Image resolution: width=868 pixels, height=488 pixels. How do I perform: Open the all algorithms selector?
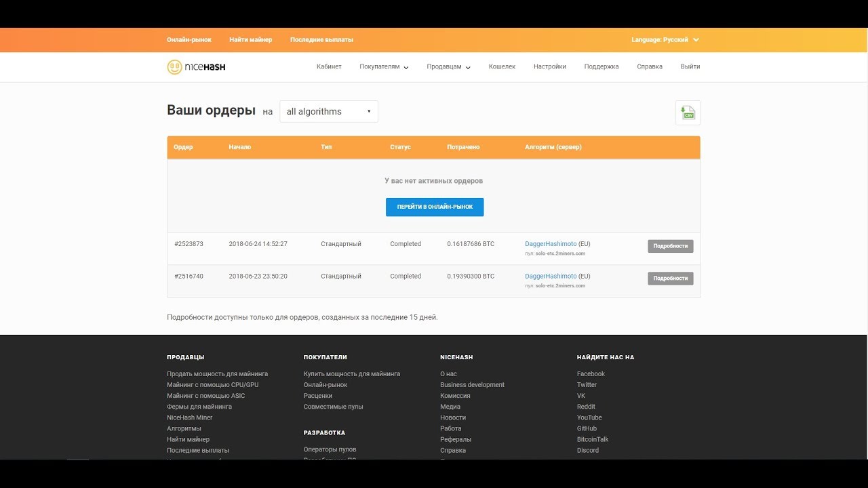(328, 110)
